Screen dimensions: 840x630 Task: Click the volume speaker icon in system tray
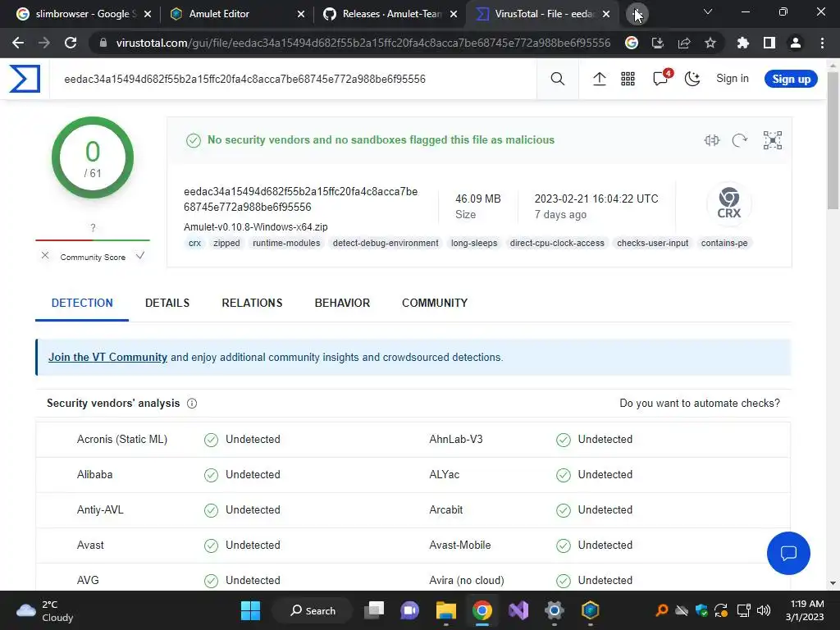pyautogui.click(x=764, y=610)
